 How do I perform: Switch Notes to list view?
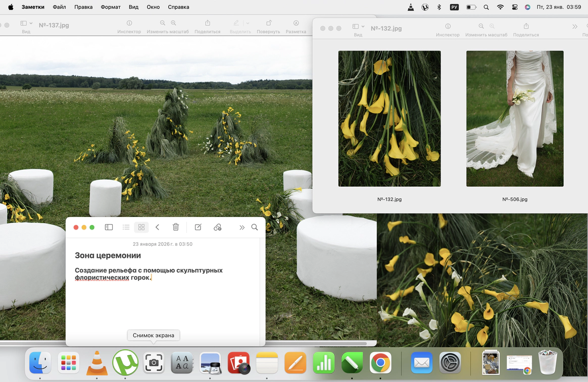(x=126, y=227)
